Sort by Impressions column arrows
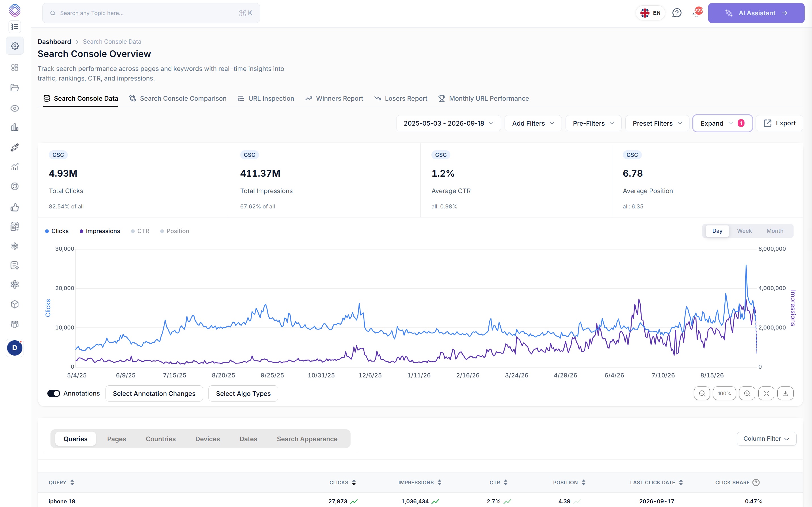Viewport: 812px width, 507px height. tap(439, 483)
